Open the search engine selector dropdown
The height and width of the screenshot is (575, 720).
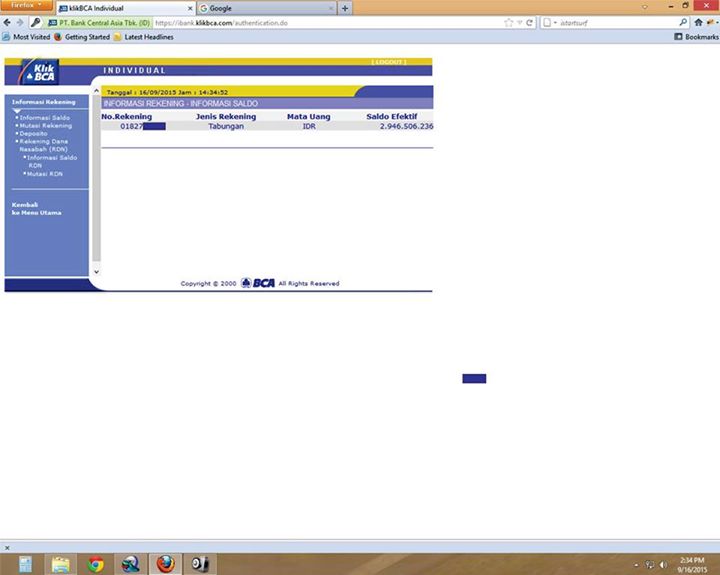pyautogui.click(x=550, y=23)
